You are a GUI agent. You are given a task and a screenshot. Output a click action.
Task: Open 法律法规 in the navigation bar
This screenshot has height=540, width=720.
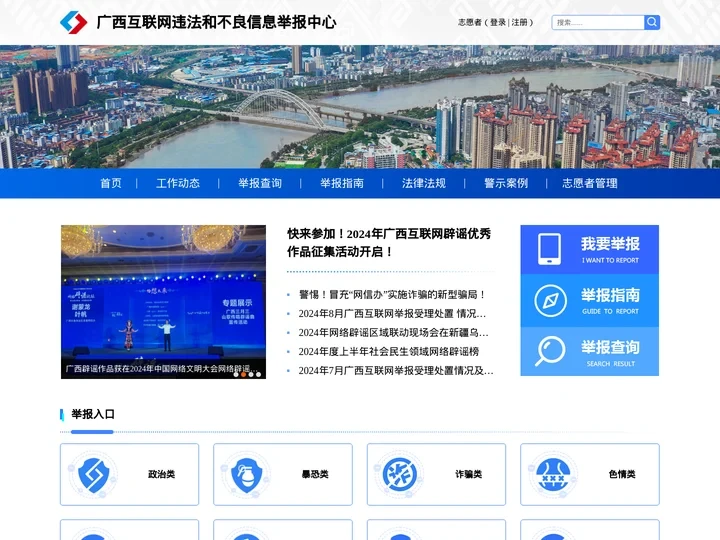pyautogui.click(x=424, y=183)
